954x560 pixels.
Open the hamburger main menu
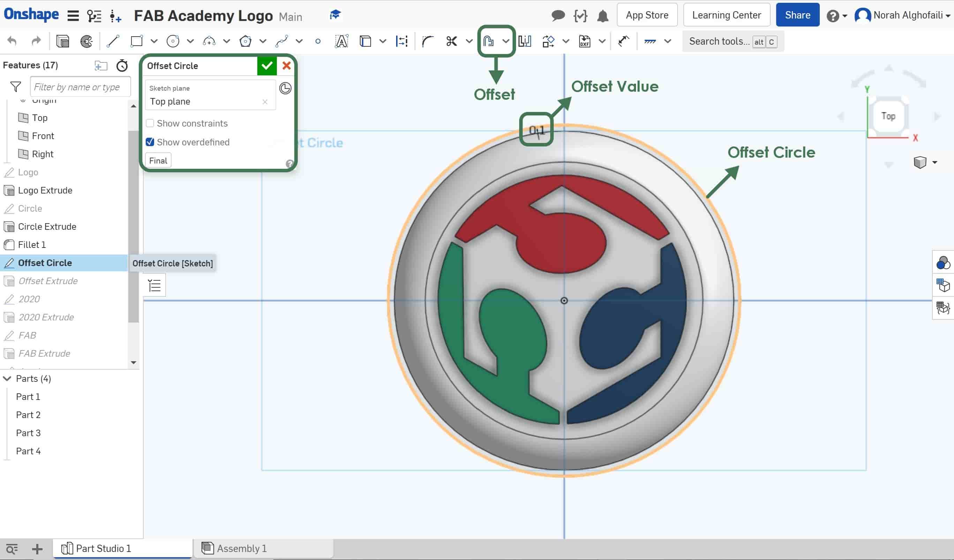click(73, 16)
